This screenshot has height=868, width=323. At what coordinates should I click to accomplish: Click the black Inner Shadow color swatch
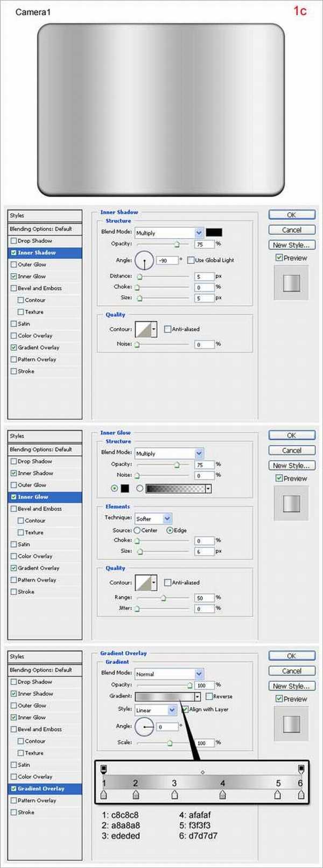[214, 233]
